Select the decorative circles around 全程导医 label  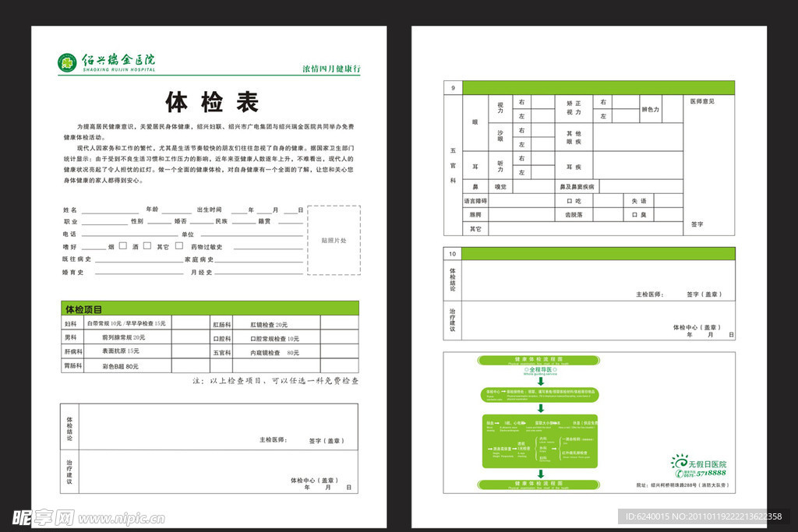(x=526, y=370)
